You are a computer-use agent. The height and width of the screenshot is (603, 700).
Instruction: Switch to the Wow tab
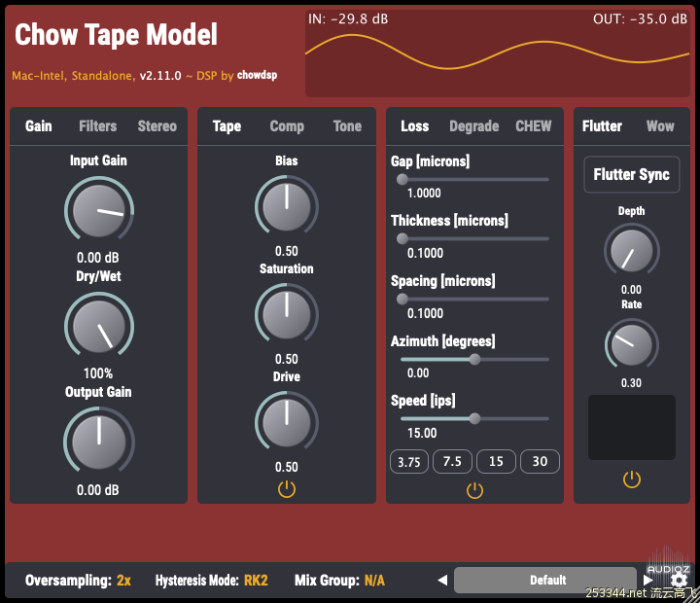pyautogui.click(x=660, y=126)
